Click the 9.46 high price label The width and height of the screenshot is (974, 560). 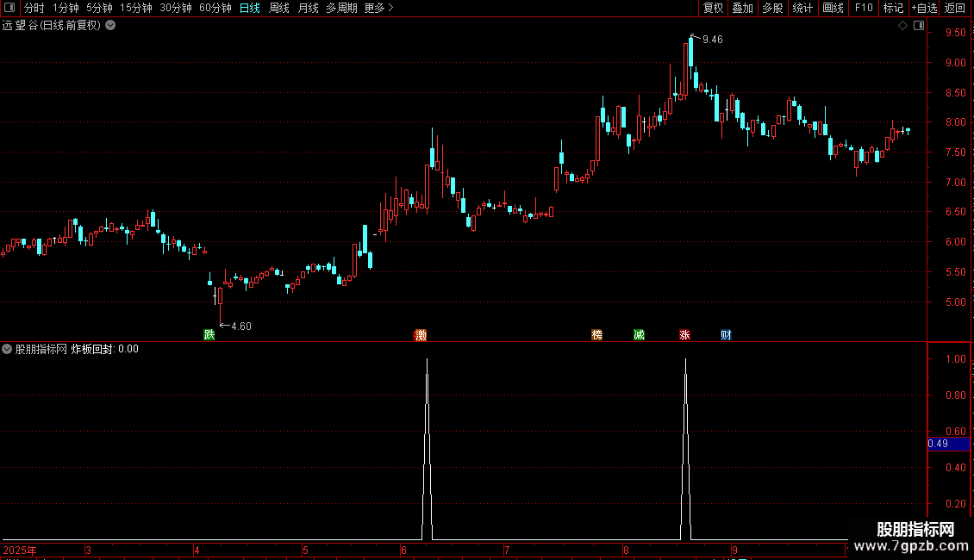tap(713, 39)
